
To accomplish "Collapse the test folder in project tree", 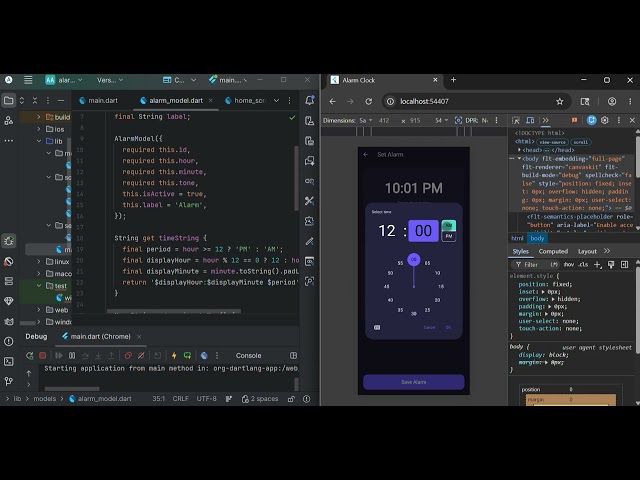I will 39,285.
